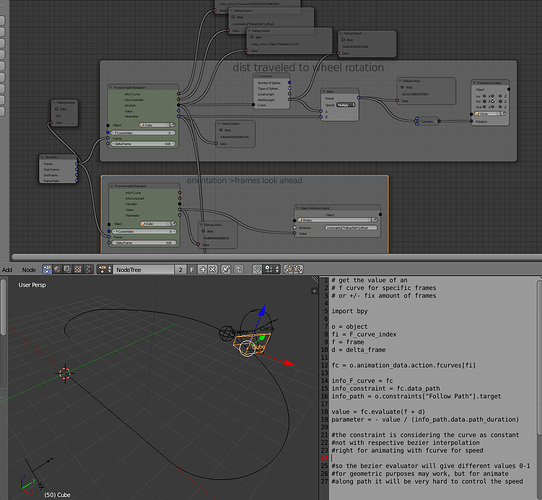Toggle the fake user F button
Image resolution: width=542 pixels, height=500 pixels.
[192, 269]
